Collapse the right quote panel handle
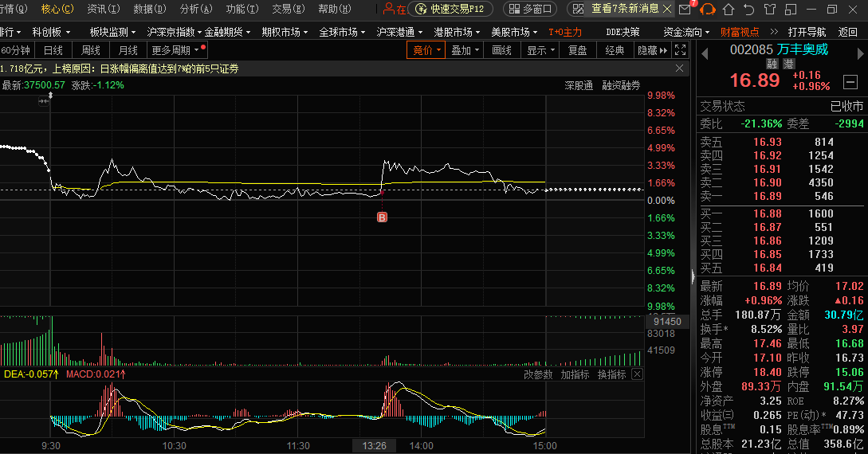 pos(693,276)
